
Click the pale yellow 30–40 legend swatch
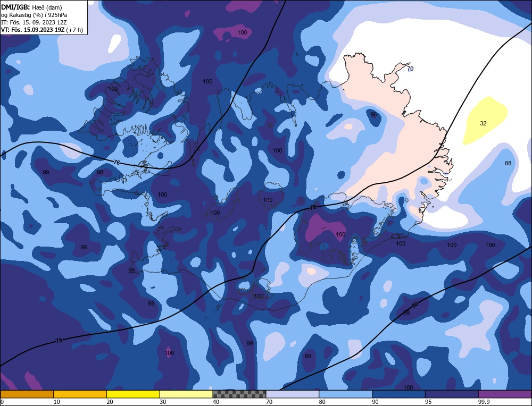(186, 394)
